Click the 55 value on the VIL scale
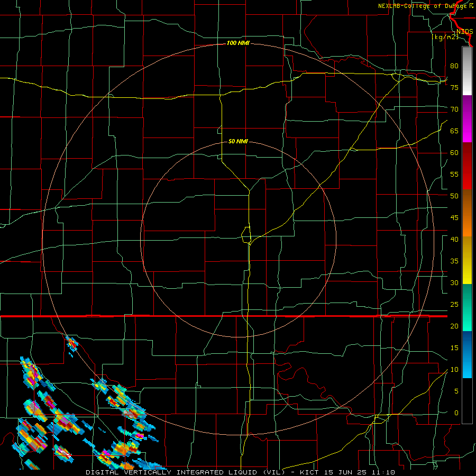This screenshot has height=476, width=476. click(454, 174)
